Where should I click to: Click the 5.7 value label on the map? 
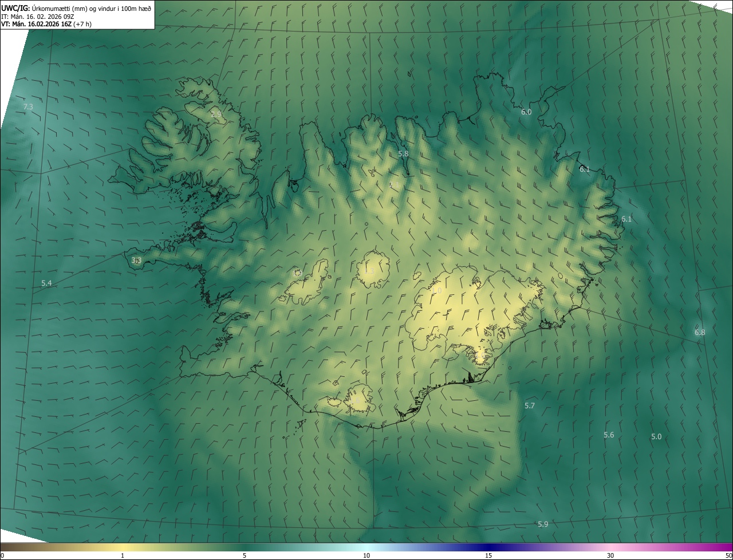click(530, 406)
